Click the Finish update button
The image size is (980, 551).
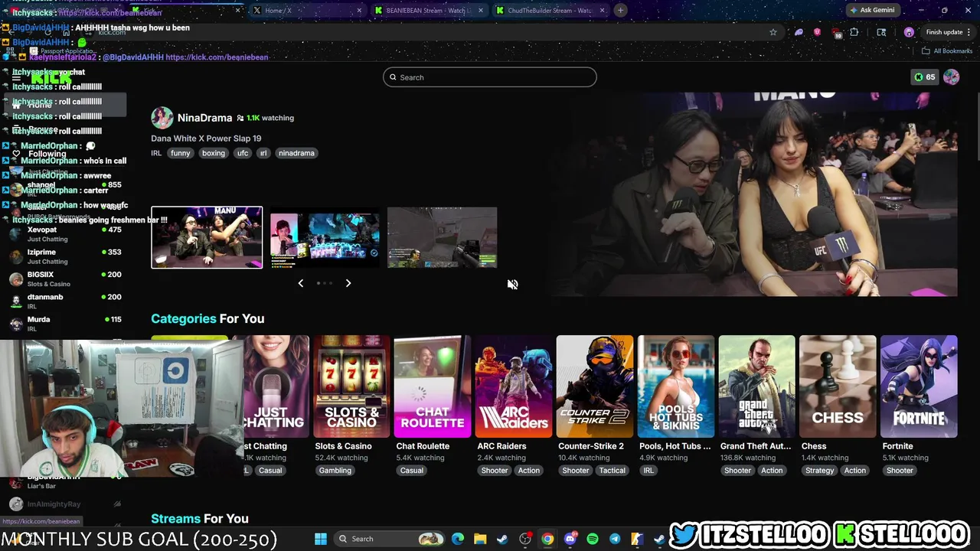tap(944, 32)
